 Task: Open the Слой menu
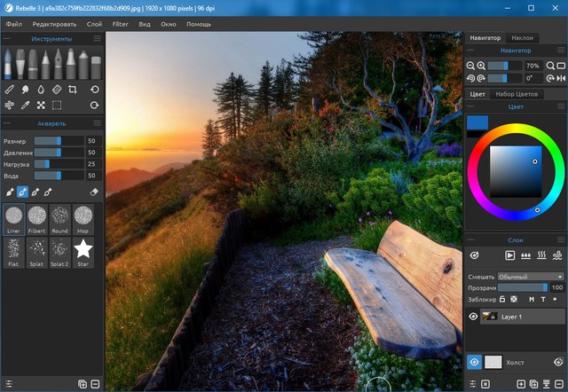click(94, 24)
